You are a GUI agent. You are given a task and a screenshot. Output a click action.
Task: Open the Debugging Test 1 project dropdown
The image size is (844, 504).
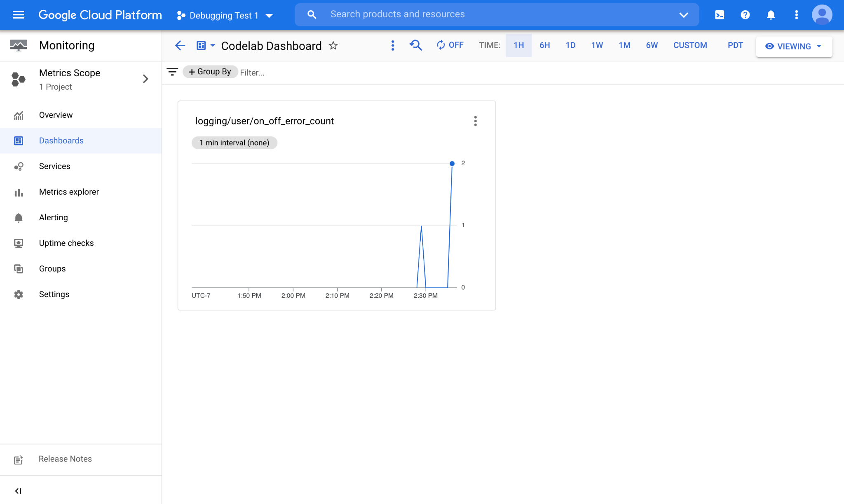pyautogui.click(x=225, y=16)
